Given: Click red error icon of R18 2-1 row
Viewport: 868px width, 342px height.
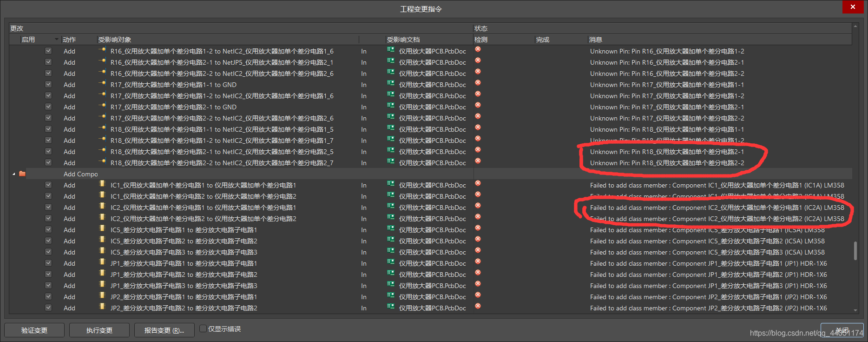Looking at the screenshot, I should (478, 150).
